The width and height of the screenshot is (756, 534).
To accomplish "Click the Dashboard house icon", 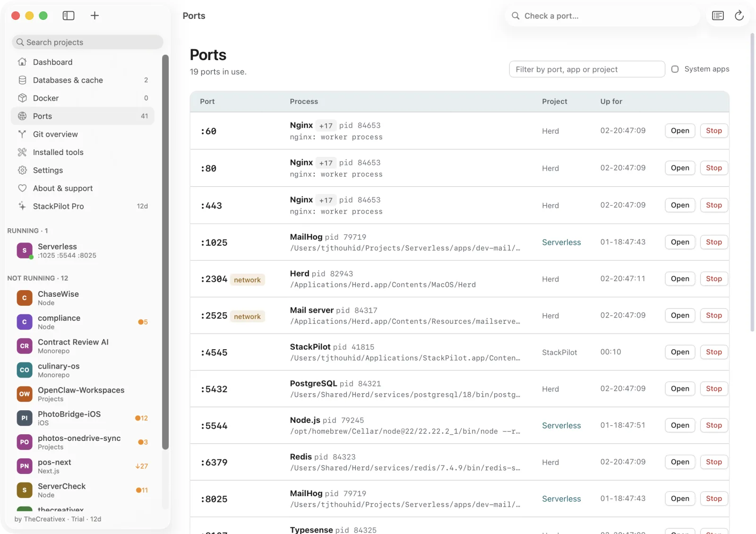I will point(22,62).
